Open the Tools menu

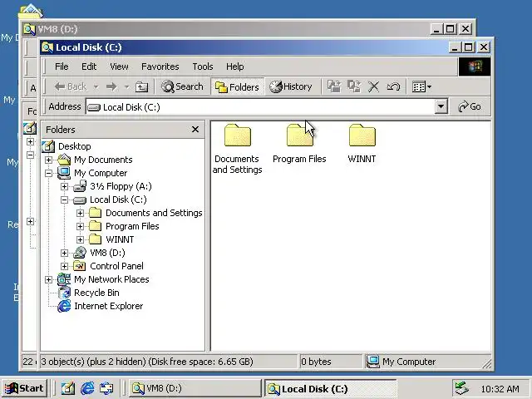[x=203, y=66]
